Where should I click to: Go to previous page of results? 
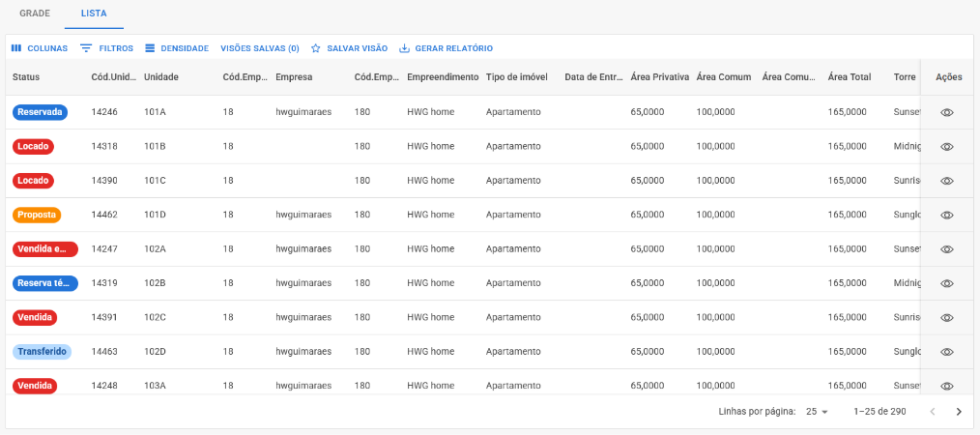[933, 411]
